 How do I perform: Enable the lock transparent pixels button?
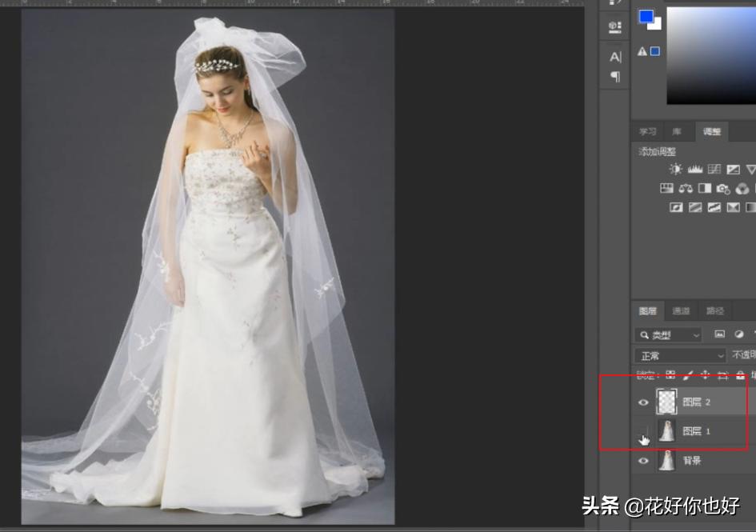(670, 375)
